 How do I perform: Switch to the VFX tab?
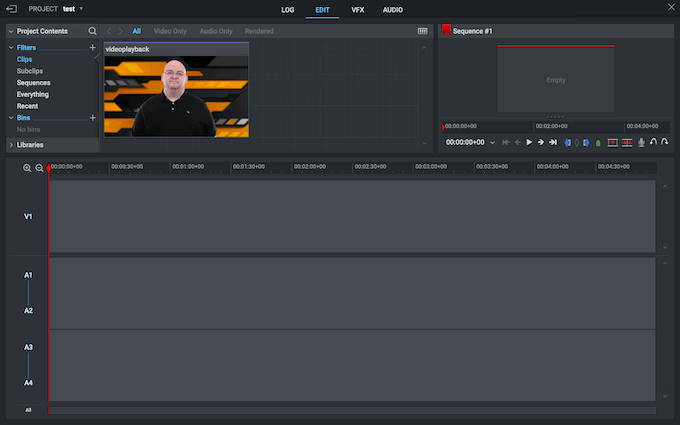pos(357,9)
